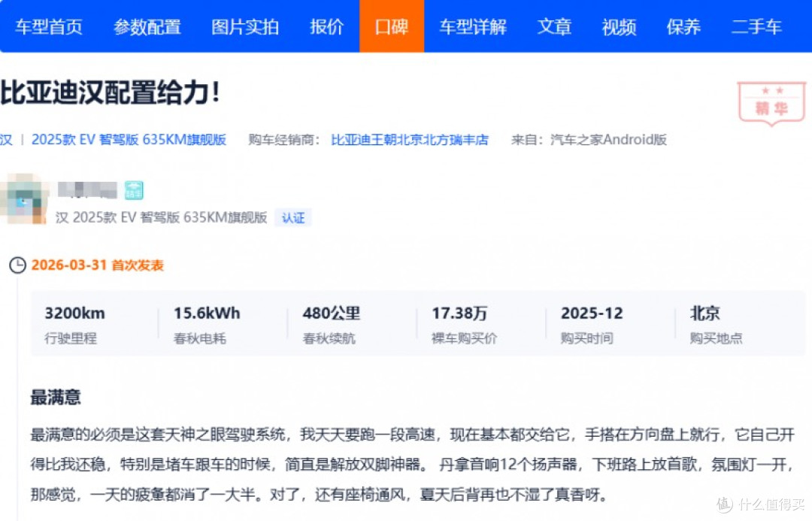Click the green badge icon beside username
812x521 pixels.
coord(134,190)
